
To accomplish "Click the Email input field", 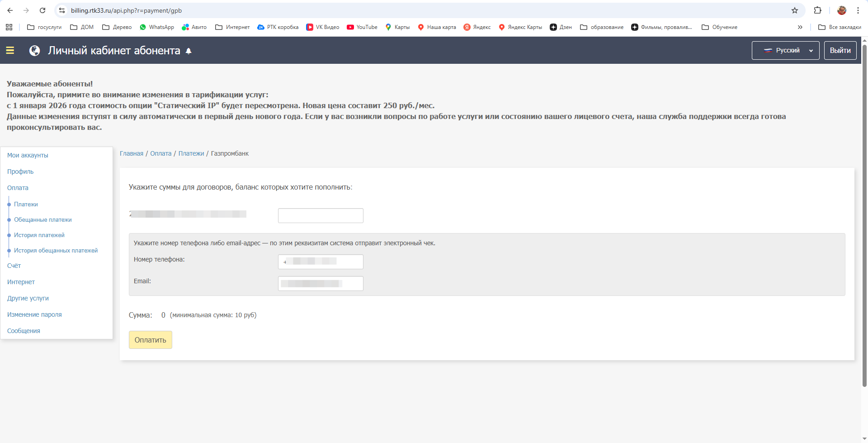I will 321,284.
